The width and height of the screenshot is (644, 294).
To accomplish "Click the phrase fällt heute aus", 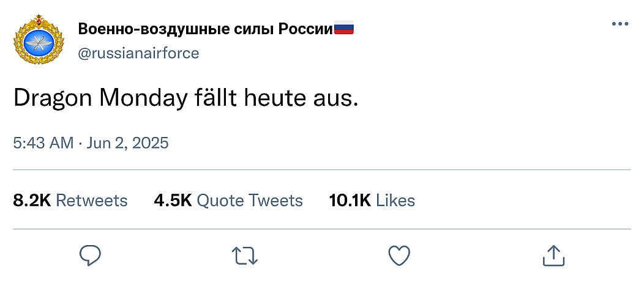I will [275, 99].
